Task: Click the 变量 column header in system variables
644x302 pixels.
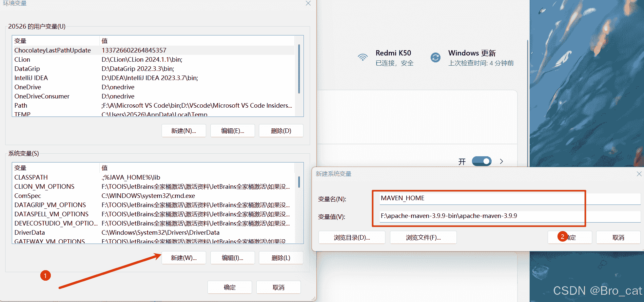Action: pos(56,168)
